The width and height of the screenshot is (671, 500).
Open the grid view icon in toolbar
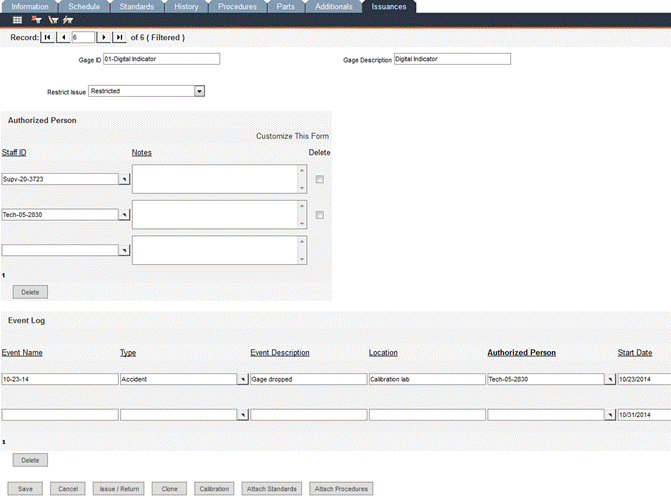coord(17,19)
